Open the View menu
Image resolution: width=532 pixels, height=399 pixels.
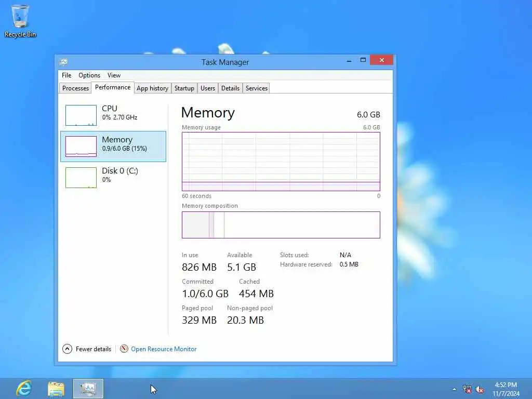[114, 75]
